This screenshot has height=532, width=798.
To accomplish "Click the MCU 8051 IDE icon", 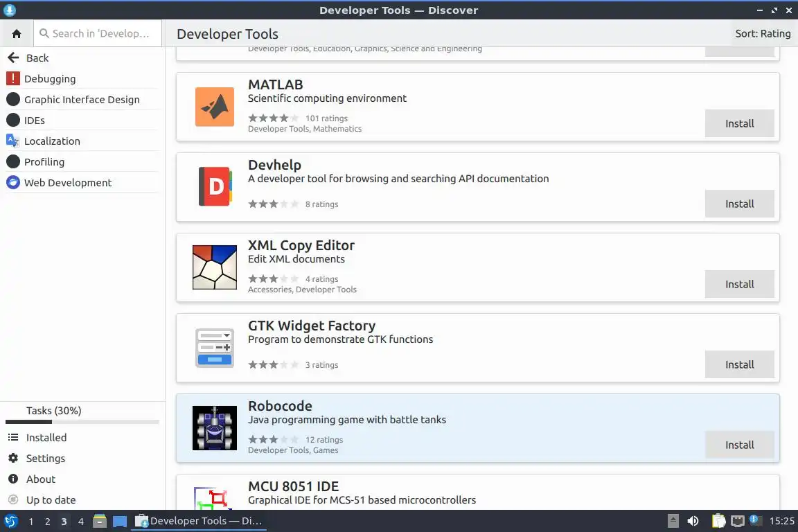I will (213, 498).
